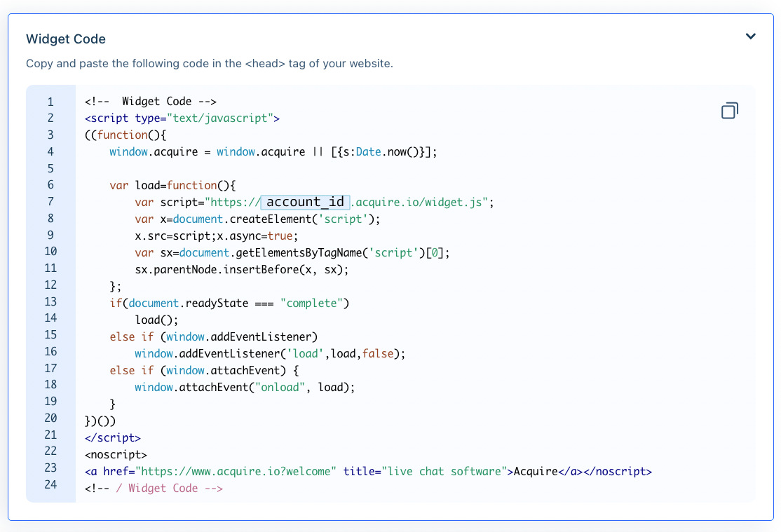
Task: Click the '<!-- Widget Code -->' line
Action: (151, 102)
